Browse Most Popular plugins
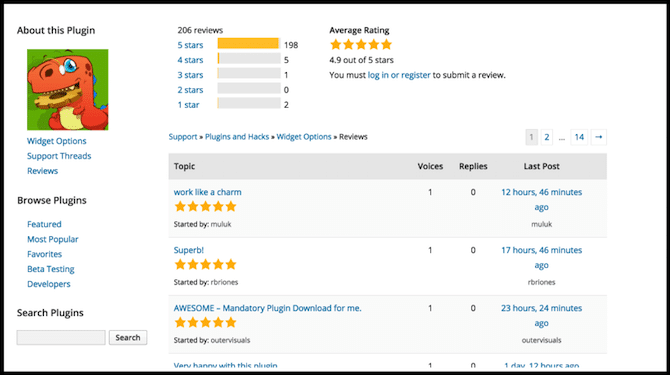 (53, 239)
